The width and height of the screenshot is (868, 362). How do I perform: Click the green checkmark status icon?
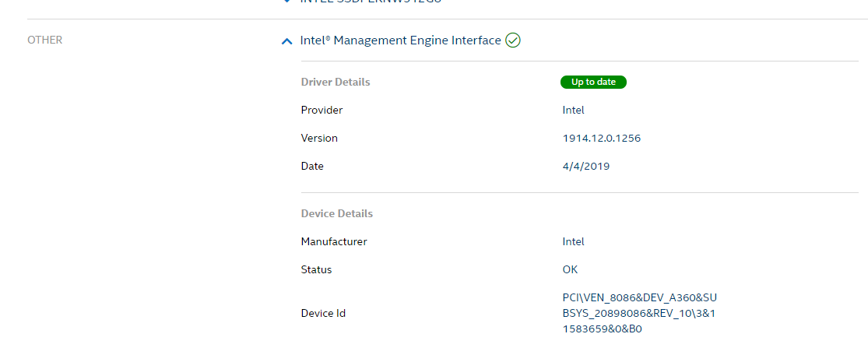pyautogui.click(x=513, y=40)
